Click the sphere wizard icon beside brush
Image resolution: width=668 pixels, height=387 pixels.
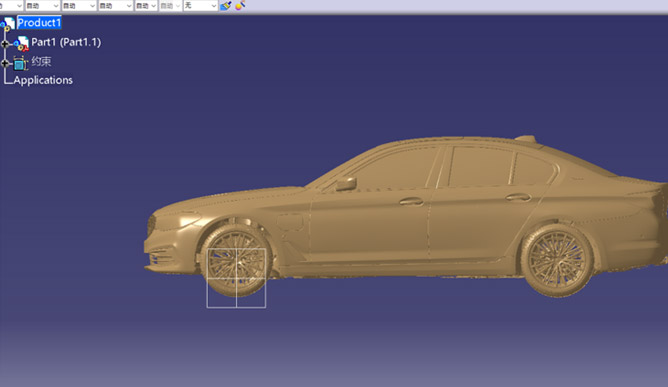point(240,6)
